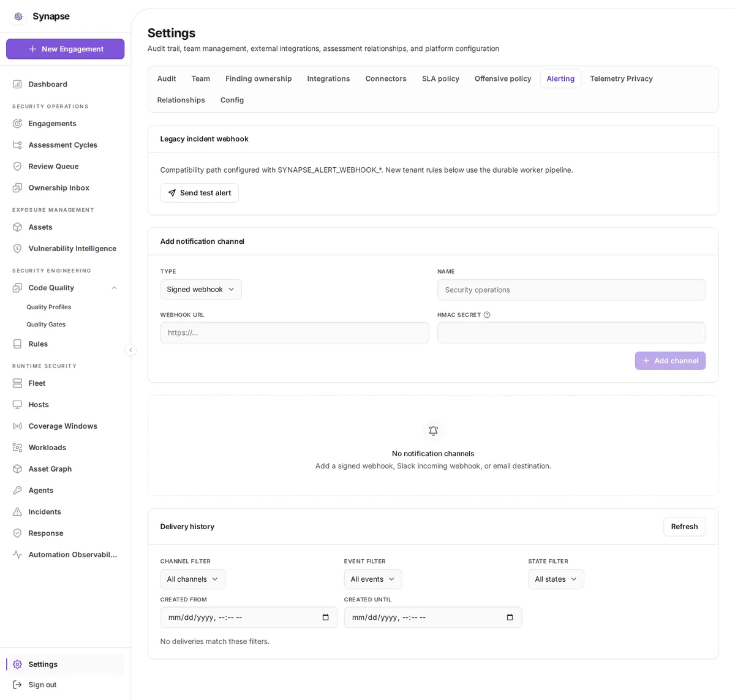The image size is (735, 700).
Task: Switch to the Team tab
Action: (x=201, y=78)
